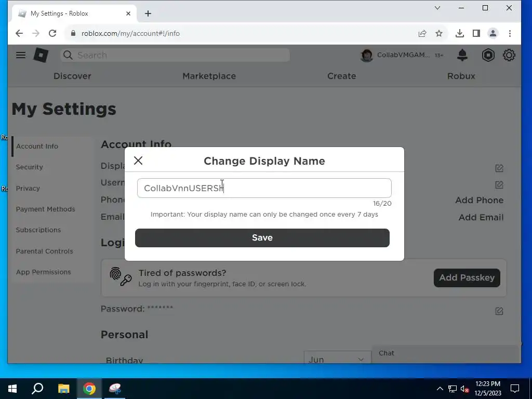Edit display name pencil icon

coord(499,168)
